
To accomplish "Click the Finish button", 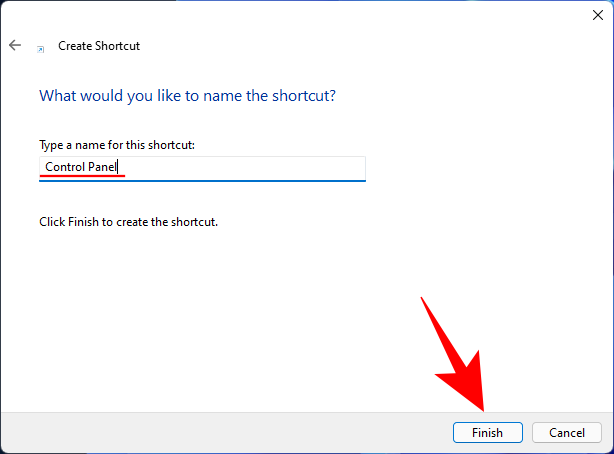I will 488,432.
